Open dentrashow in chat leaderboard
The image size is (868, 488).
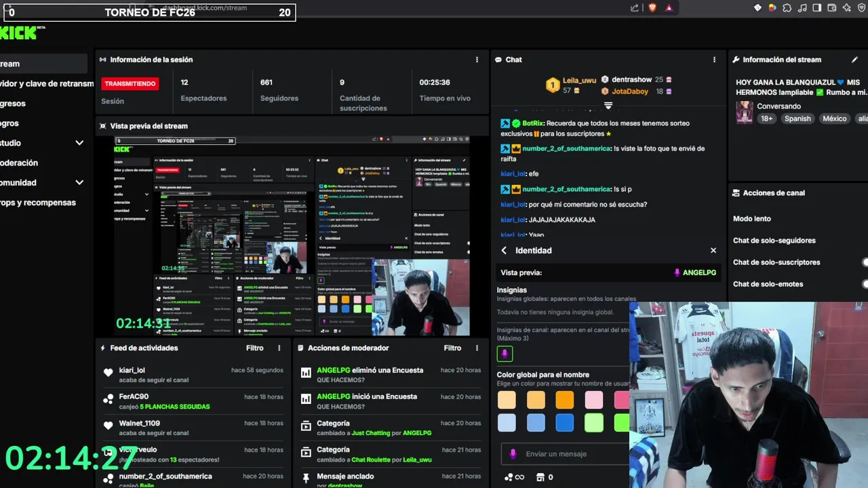tap(631, 79)
